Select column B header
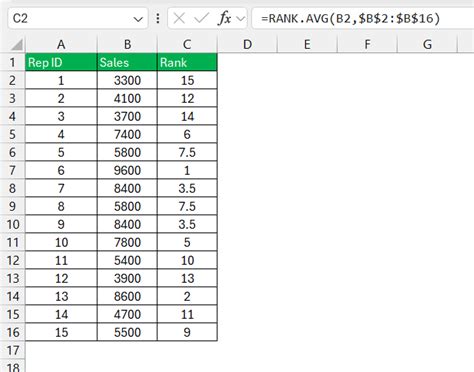The height and width of the screenshot is (372, 474). click(x=127, y=44)
